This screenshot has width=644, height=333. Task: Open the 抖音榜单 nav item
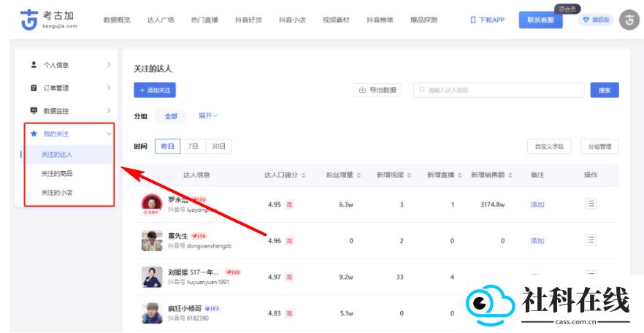[380, 20]
